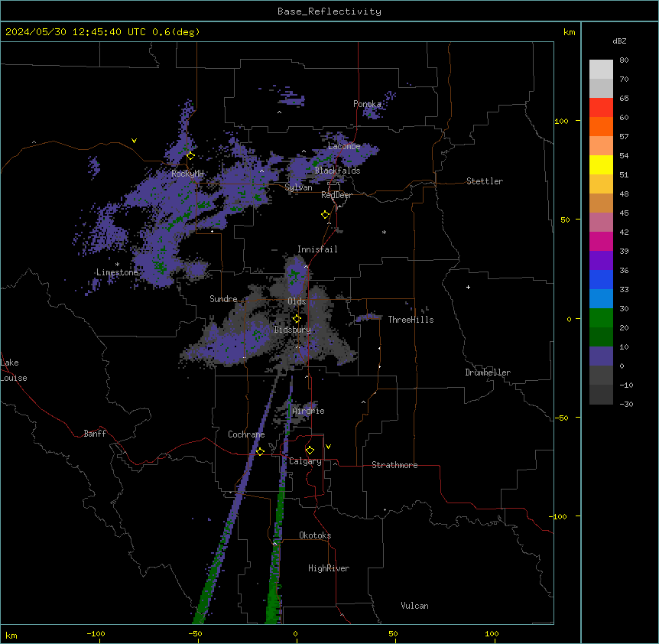
Task: Pick the magenta 42-39 dBZ legend swatch
Action: pyautogui.click(x=601, y=241)
